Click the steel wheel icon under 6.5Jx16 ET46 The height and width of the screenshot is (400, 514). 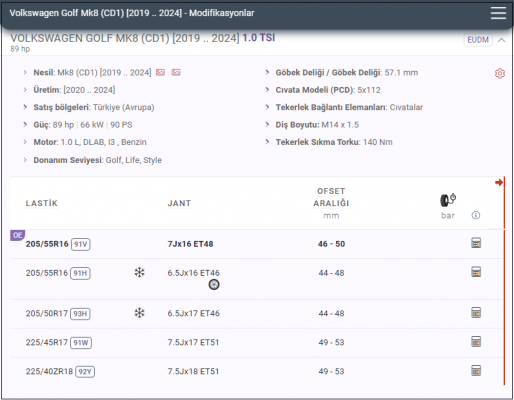tap(214, 285)
